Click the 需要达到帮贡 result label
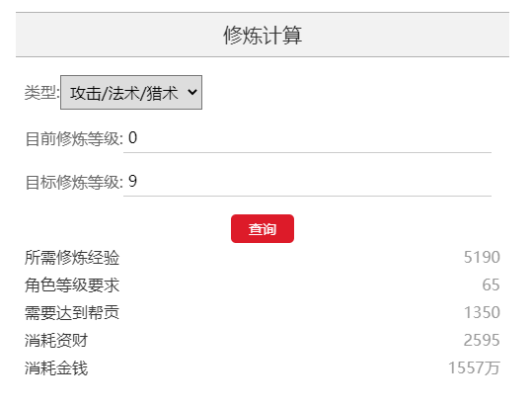 tap(72, 312)
